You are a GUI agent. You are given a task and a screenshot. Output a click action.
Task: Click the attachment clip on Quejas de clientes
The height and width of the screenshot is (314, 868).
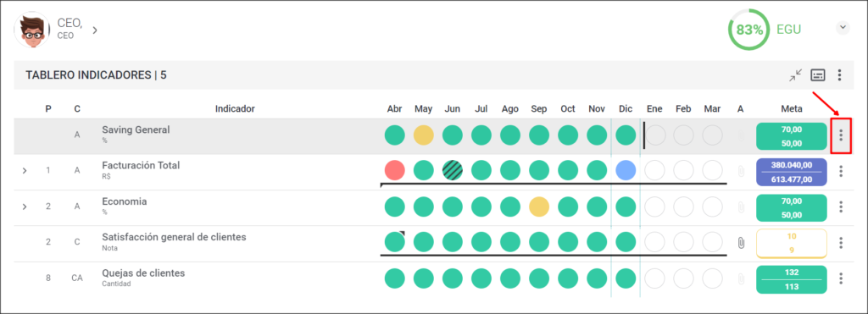741,278
